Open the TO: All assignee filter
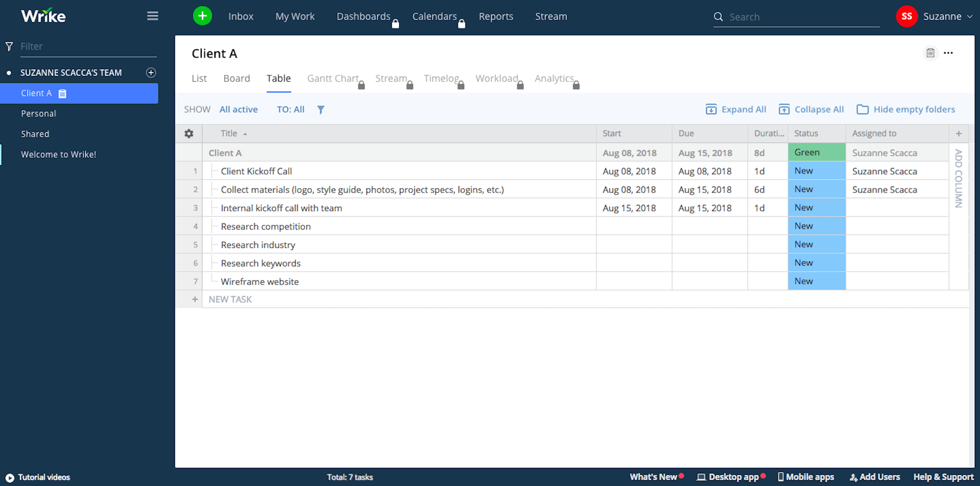 pos(291,109)
